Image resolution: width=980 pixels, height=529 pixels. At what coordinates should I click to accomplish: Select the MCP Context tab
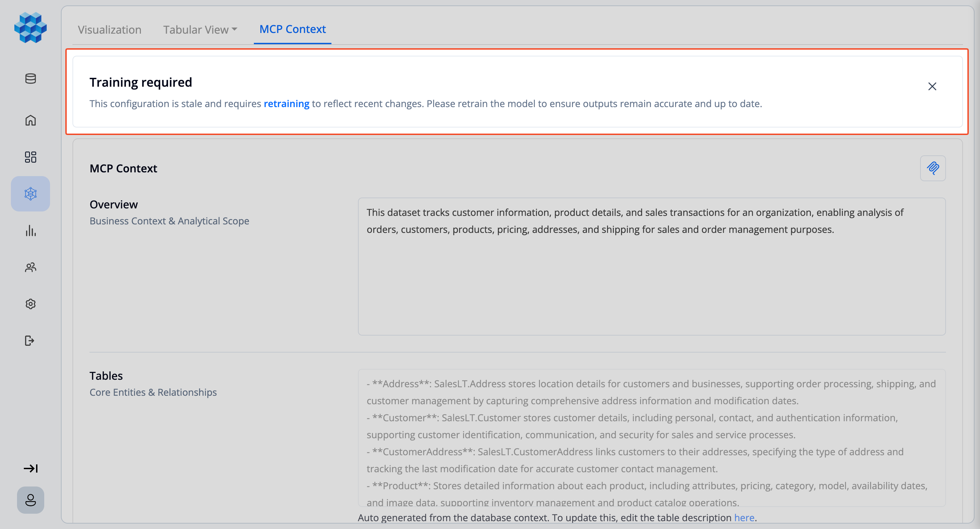pos(293,29)
